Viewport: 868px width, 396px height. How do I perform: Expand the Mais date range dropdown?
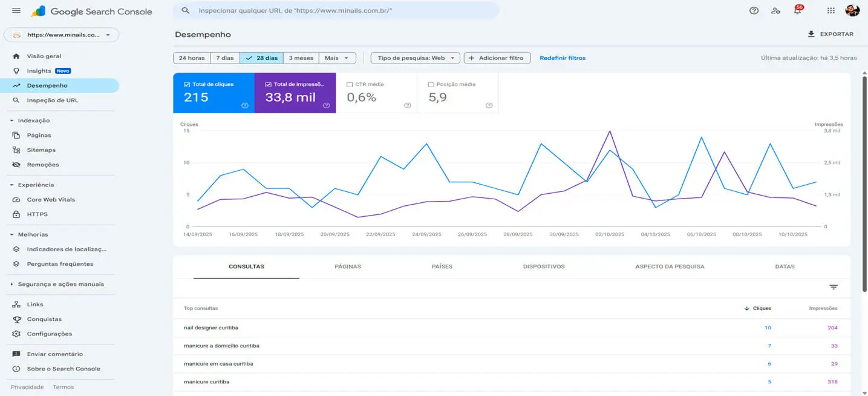(337, 58)
